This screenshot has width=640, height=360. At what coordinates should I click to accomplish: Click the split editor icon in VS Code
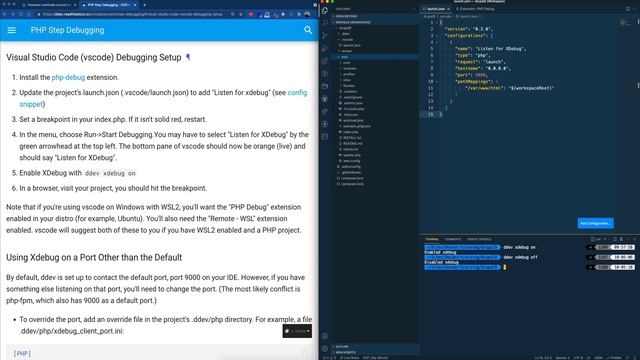(x=628, y=9)
